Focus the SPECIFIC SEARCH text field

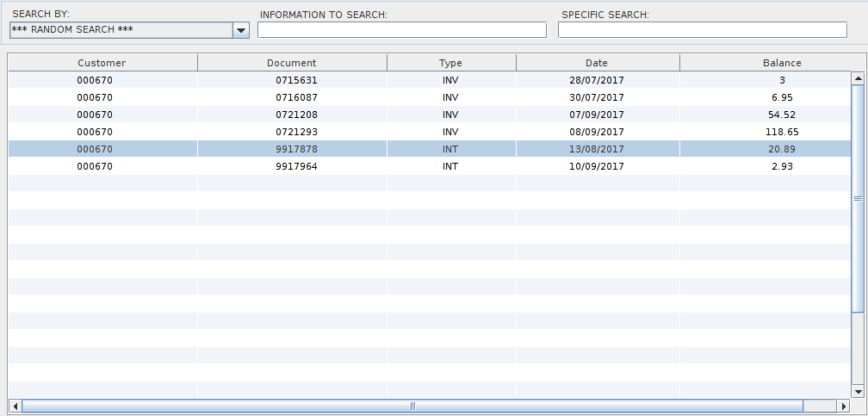click(x=702, y=30)
